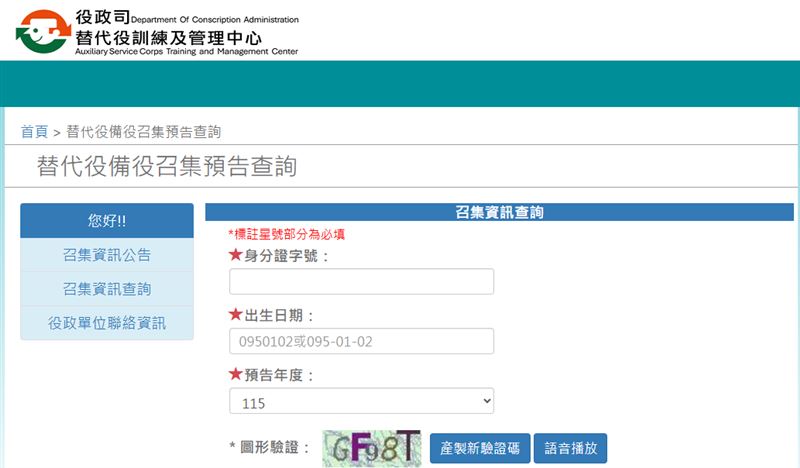Click the captcha image GF98T
Screen dimensions: 800x468
(x=372, y=448)
